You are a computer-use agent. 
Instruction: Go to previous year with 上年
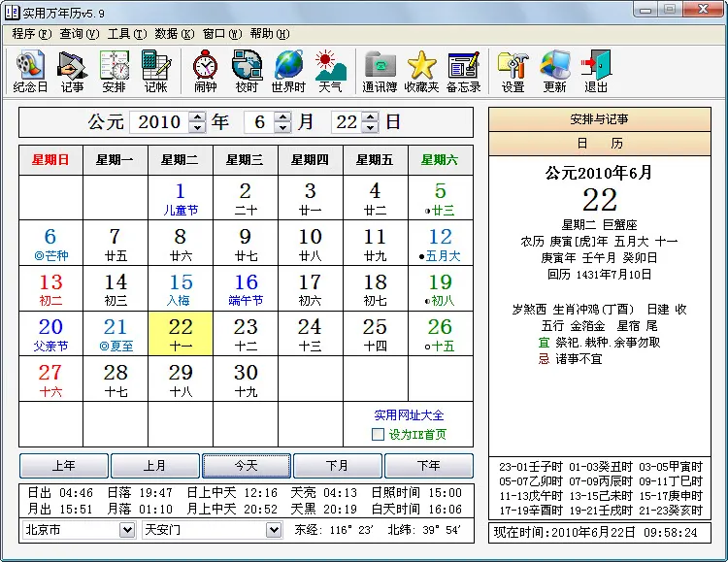tap(64, 465)
